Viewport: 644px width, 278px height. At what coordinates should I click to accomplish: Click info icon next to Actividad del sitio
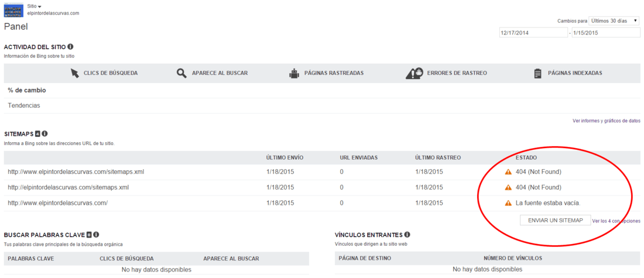pos(70,47)
